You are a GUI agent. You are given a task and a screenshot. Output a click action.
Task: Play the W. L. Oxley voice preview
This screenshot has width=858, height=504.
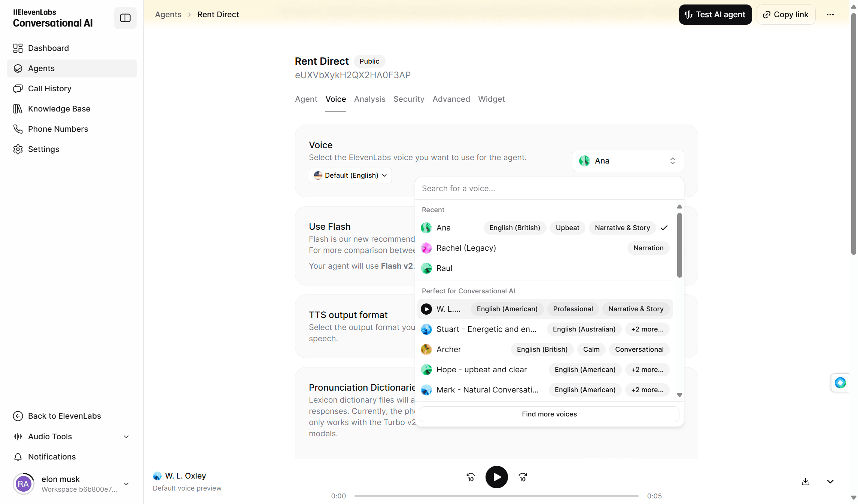[496, 477]
